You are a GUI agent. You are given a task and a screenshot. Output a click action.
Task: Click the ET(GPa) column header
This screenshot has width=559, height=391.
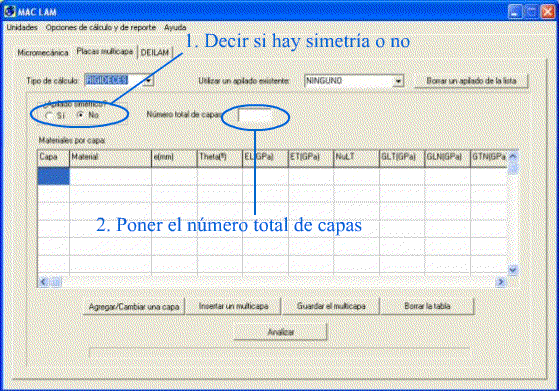tap(311, 158)
